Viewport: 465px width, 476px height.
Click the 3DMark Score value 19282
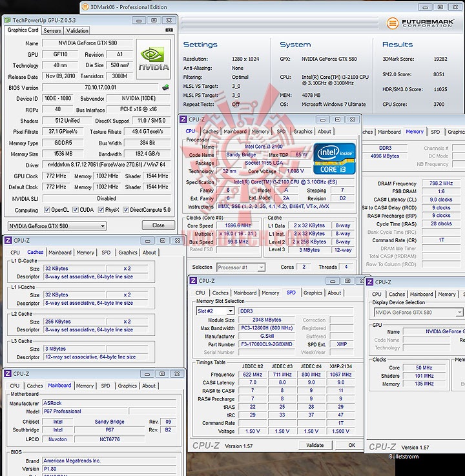pyautogui.click(x=440, y=59)
